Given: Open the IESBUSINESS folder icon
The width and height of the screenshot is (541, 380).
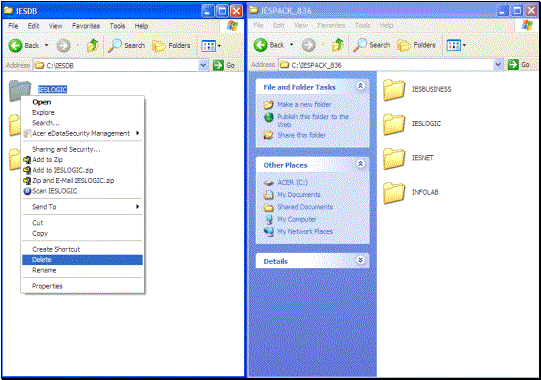Looking at the screenshot, I should [394, 90].
